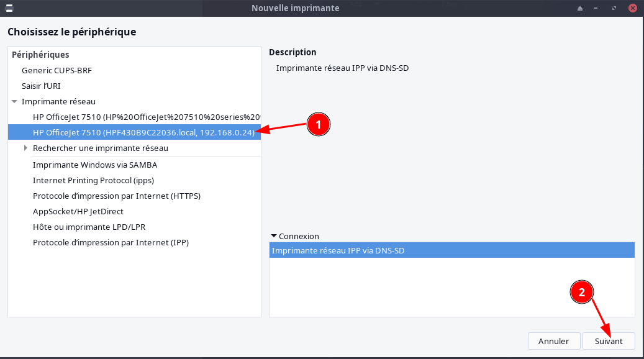Maximize the Nouvelle imprimante window
The image size is (644, 359).
pos(614,8)
